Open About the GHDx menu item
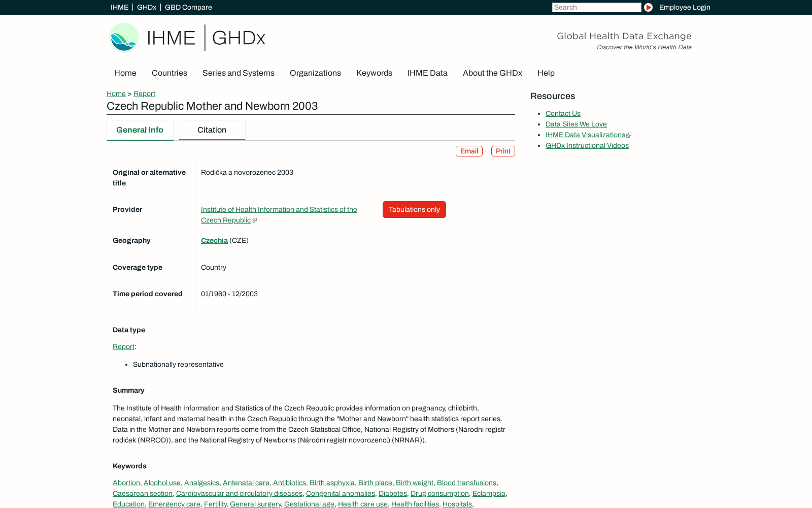 (492, 73)
